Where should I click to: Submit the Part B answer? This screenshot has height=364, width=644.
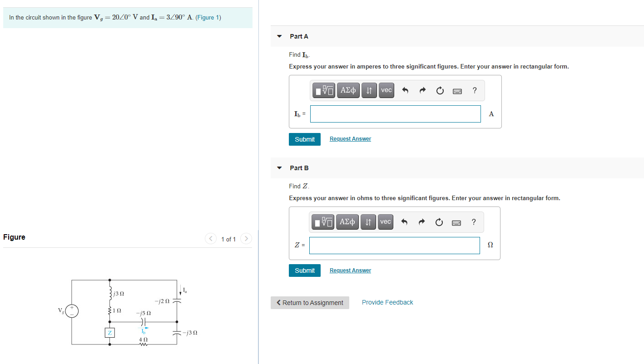[x=305, y=271]
